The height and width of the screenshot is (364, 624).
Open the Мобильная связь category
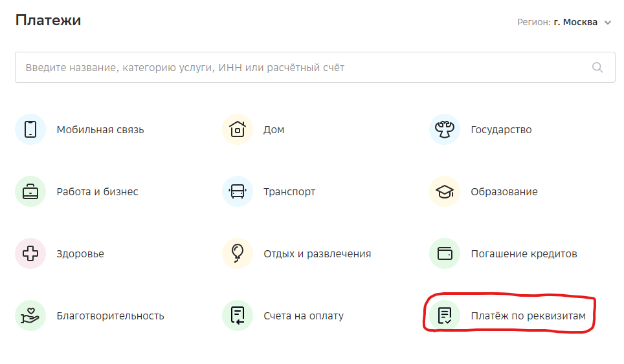coord(100,130)
